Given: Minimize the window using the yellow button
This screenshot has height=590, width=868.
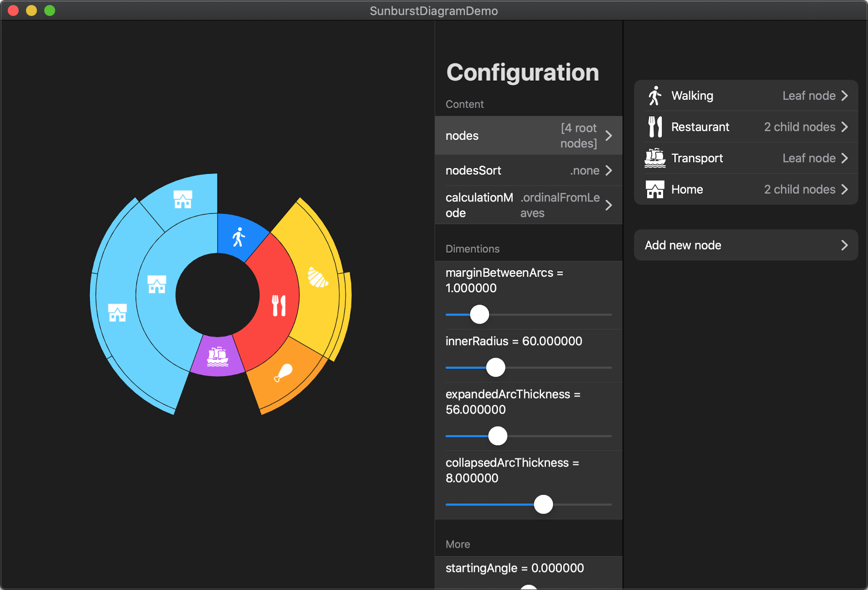Looking at the screenshot, I should (x=31, y=10).
